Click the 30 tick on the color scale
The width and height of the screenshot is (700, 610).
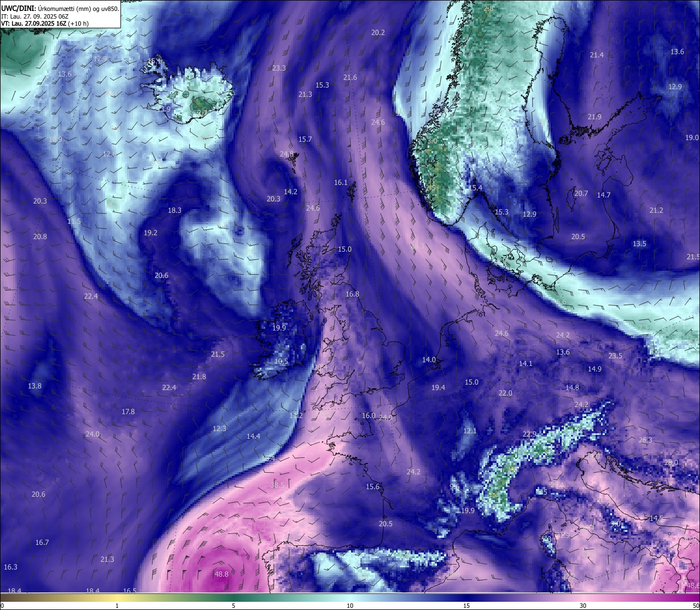(583, 606)
